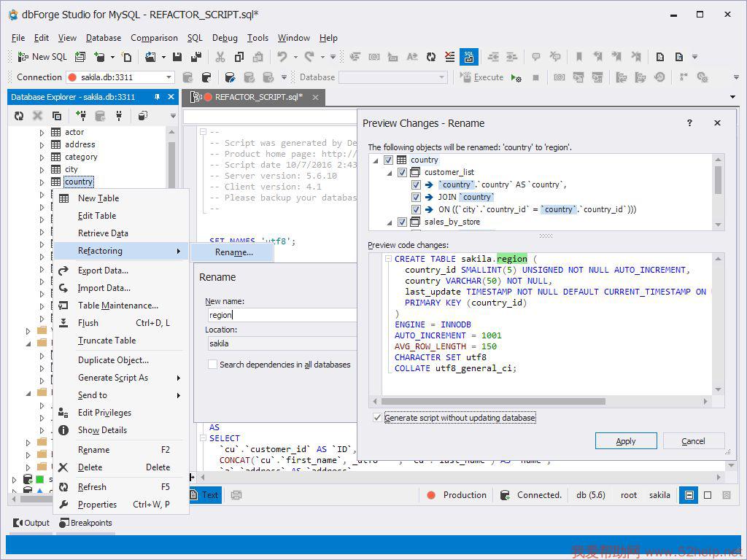This screenshot has width=747, height=560.
Task: Open the Comparison menu
Action: click(x=154, y=38)
